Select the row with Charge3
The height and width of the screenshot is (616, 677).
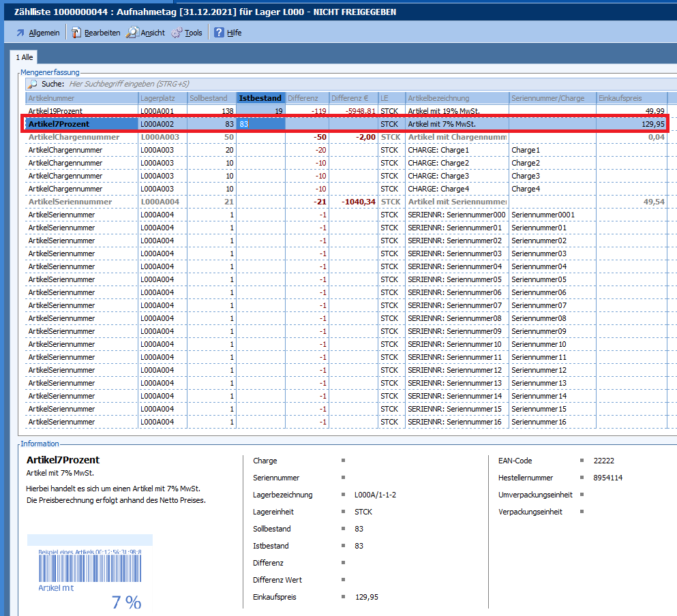click(525, 176)
